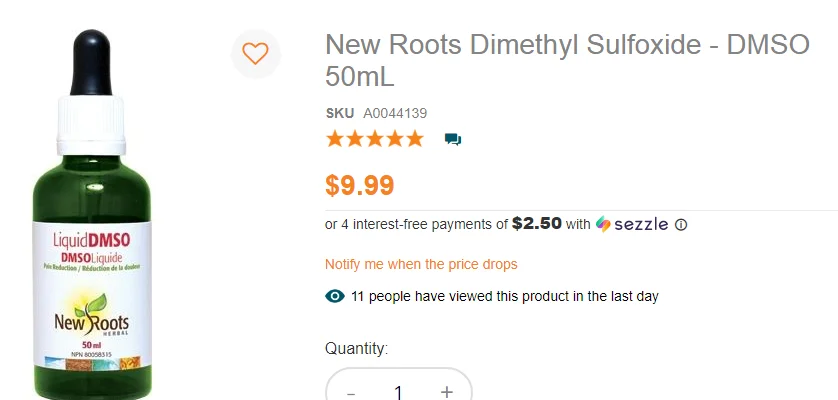Click the $9.99 price
Screen dimensions: 838x400
(x=360, y=185)
